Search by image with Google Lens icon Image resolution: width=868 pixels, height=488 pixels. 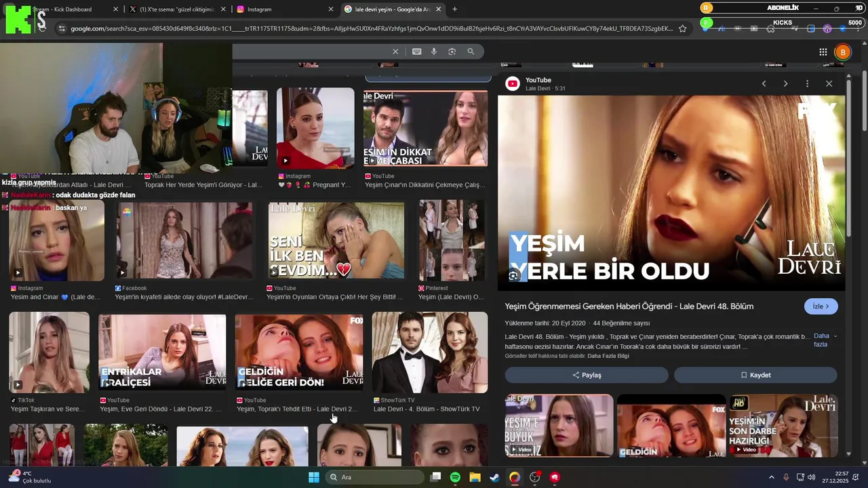(452, 52)
